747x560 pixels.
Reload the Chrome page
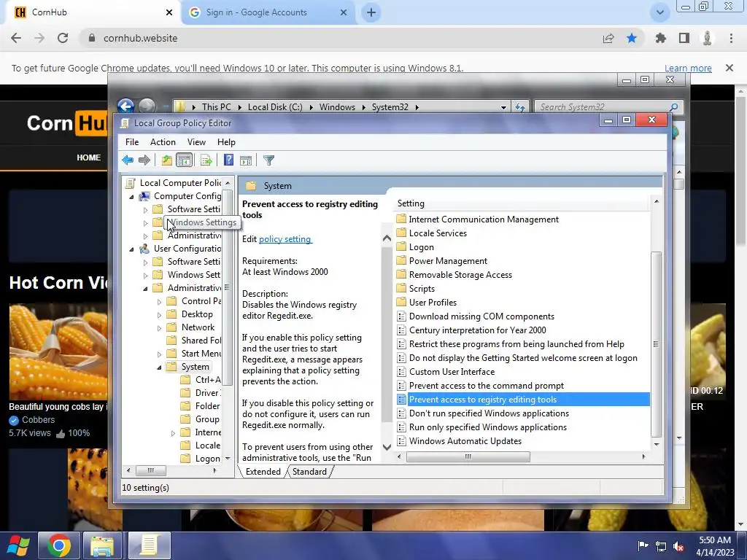coord(63,38)
